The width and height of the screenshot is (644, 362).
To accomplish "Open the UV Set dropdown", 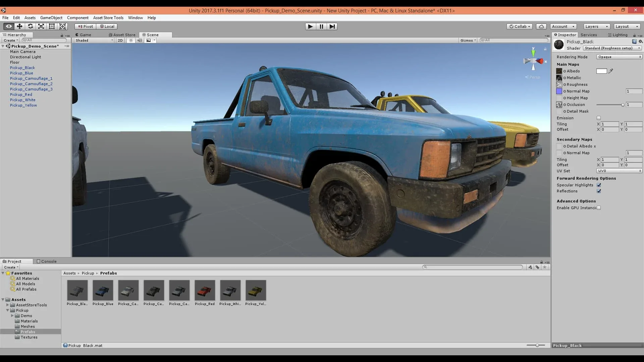I will [619, 171].
